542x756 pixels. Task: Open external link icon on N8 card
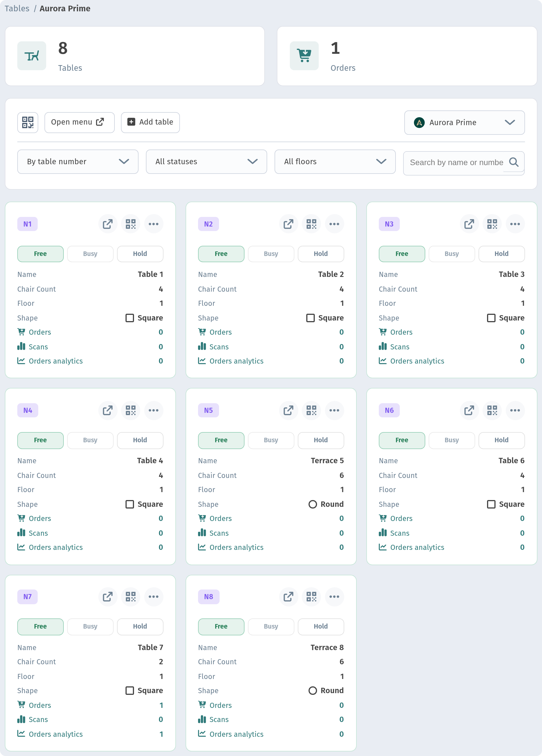click(288, 597)
